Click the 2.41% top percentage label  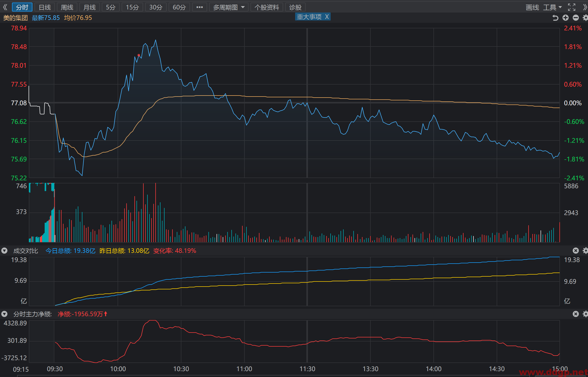click(573, 28)
